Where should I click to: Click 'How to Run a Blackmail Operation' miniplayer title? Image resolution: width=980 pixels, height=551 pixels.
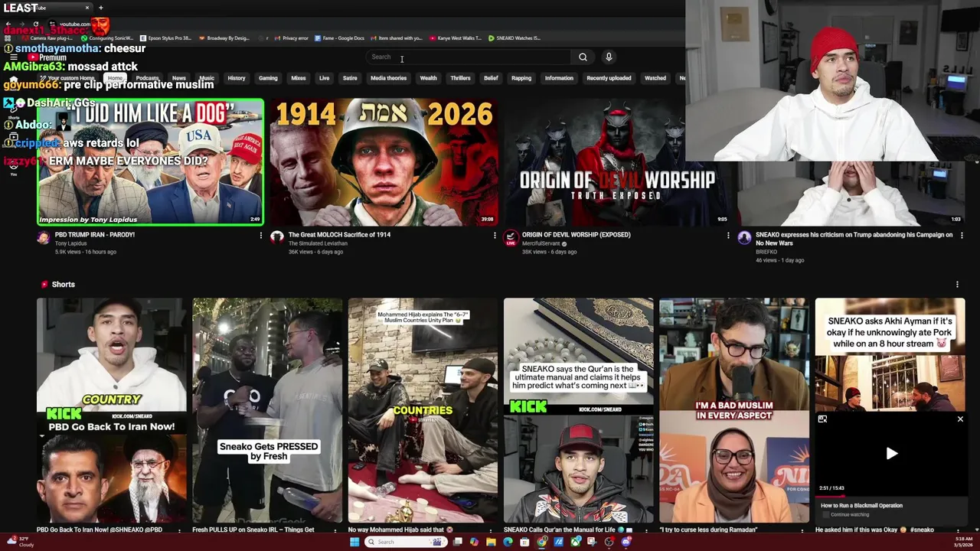pyautogui.click(x=861, y=506)
